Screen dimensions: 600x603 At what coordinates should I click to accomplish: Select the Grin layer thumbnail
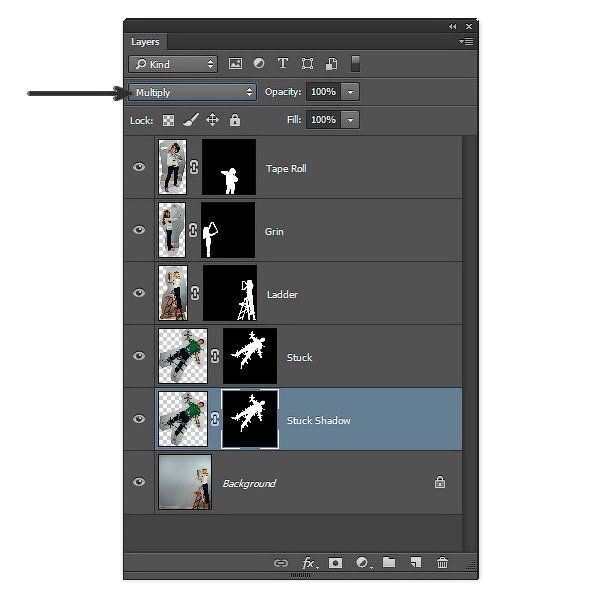tap(172, 230)
